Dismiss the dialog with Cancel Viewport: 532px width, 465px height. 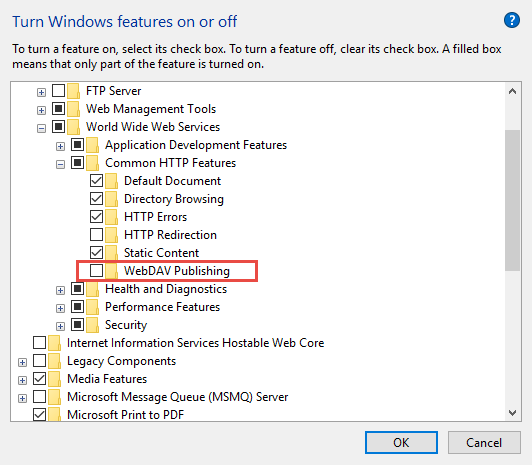tap(484, 443)
